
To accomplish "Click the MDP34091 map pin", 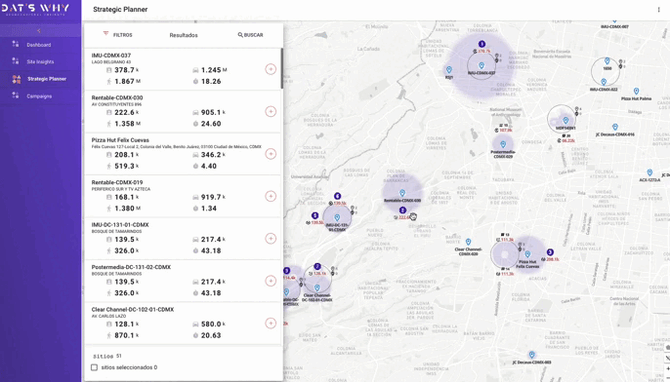I will tap(566, 120).
